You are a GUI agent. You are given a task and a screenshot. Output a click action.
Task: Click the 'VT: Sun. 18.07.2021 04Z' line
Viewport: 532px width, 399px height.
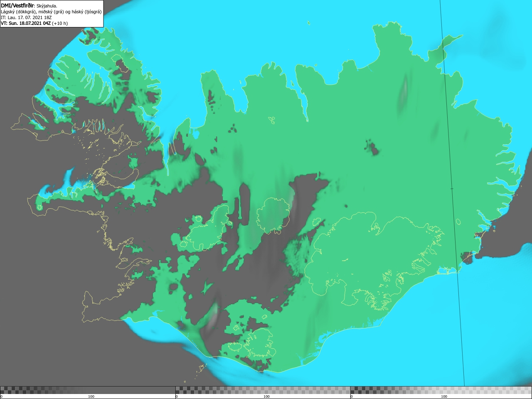coord(34,23)
